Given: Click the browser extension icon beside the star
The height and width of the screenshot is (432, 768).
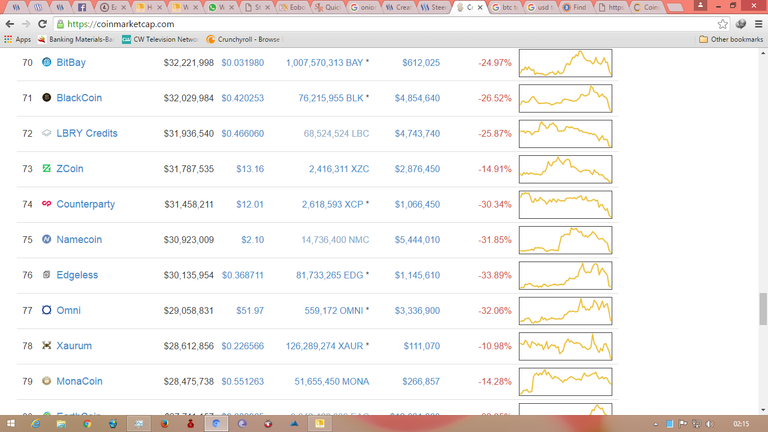Looking at the screenshot, I should click(741, 24).
